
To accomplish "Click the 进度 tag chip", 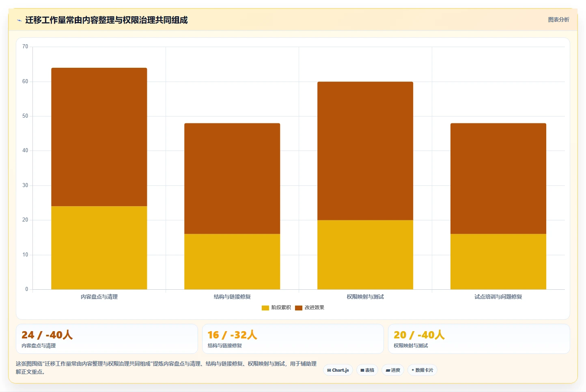I will [x=393, y=370].
